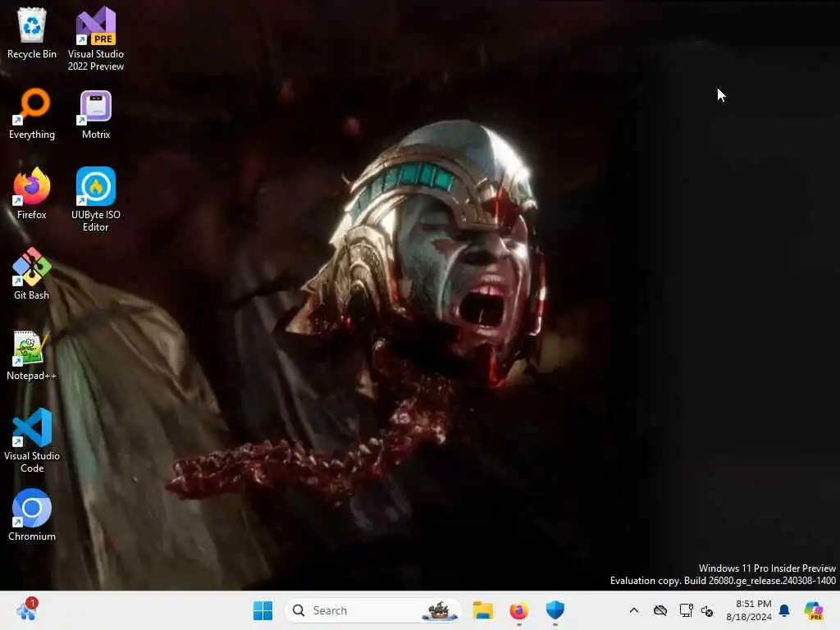This screenshot has height=630, width=840.
Task: Open File Explorer from the taskbar
Action: [482, 610]
